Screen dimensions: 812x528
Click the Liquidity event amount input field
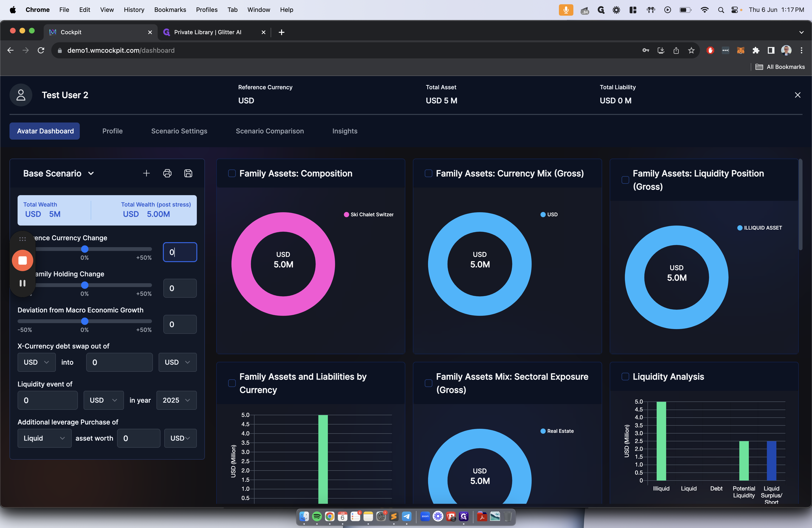pyautogui.click(x=47, y=400)
